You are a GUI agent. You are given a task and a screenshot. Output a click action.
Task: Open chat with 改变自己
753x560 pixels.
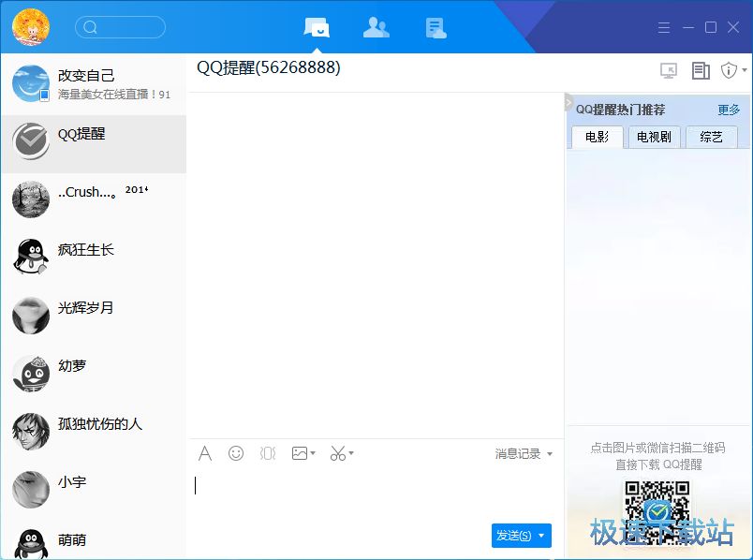tap(94, 84)
